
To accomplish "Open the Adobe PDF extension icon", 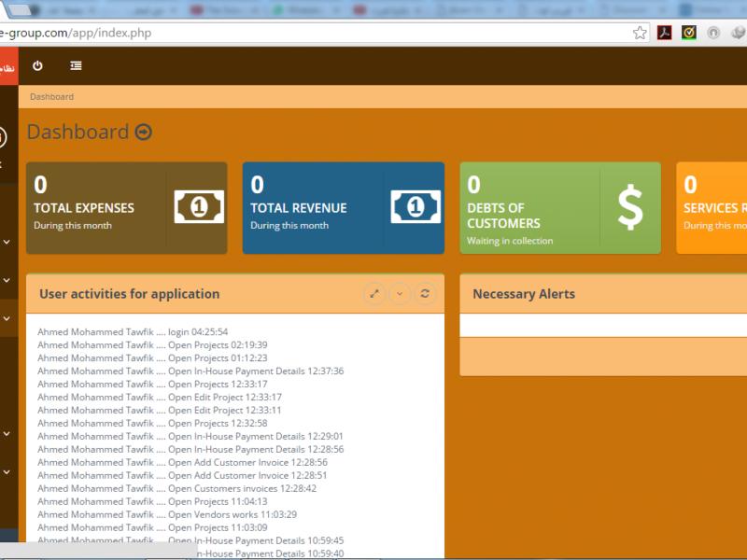I will pos(665,33).
